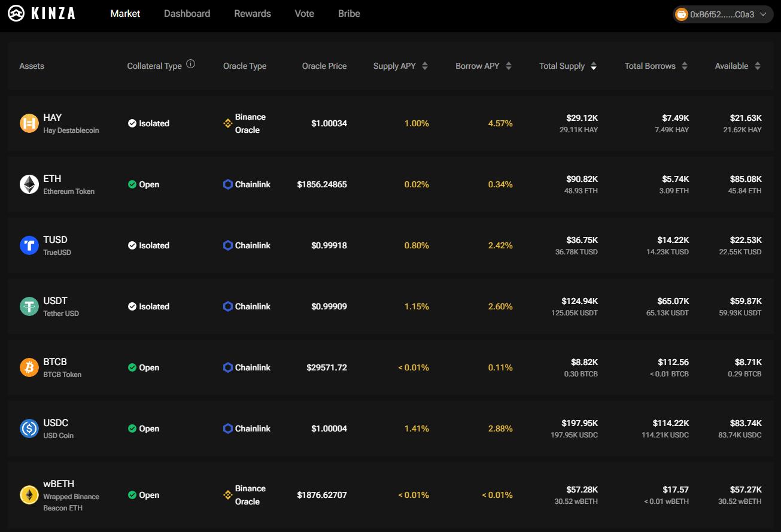Open the Dashboard tab

[187, 13]
